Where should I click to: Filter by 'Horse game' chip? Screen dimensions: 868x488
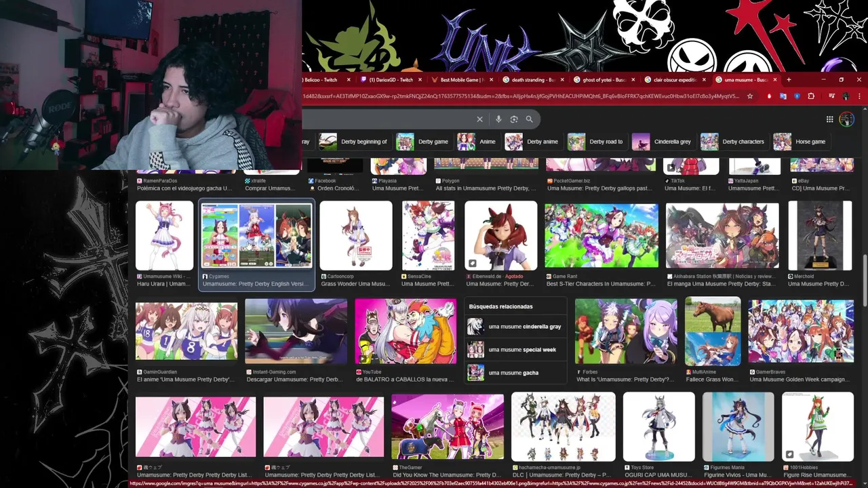click(x=801, y=142)
